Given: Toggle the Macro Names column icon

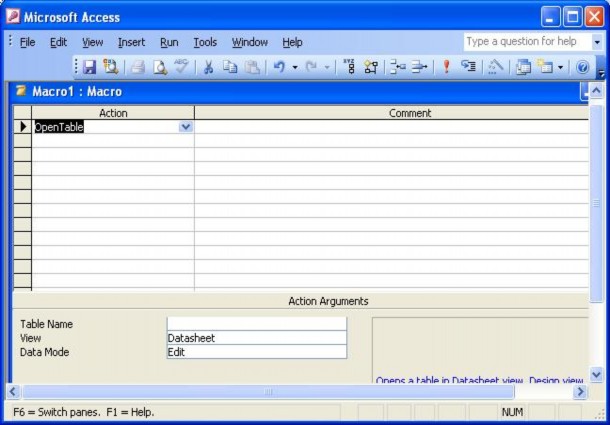Looking at the screenshot, I should click(x=350, y=67).
